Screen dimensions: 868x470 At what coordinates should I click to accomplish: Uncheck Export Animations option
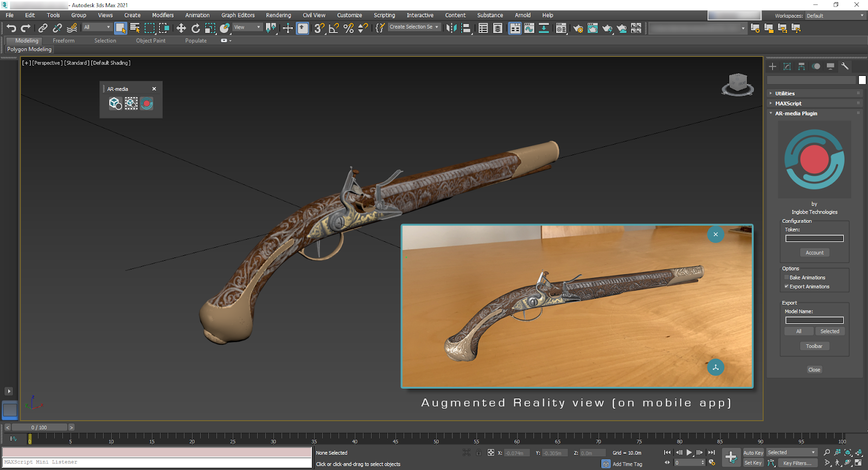(x=787, y=287)
